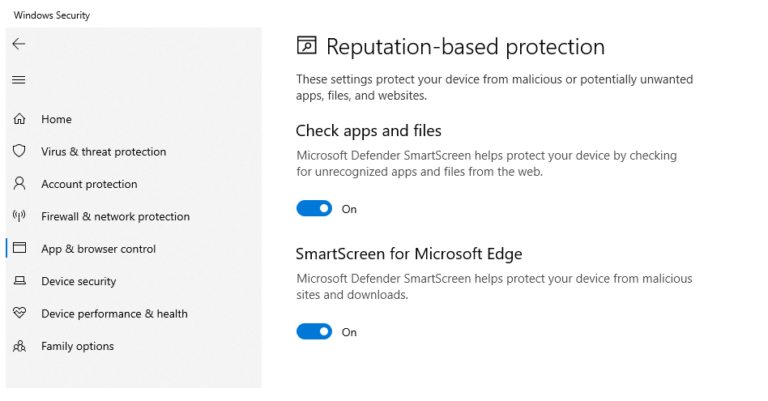Click the Firewall & network antenna icon
768x401 pixels.
[19, 216]
